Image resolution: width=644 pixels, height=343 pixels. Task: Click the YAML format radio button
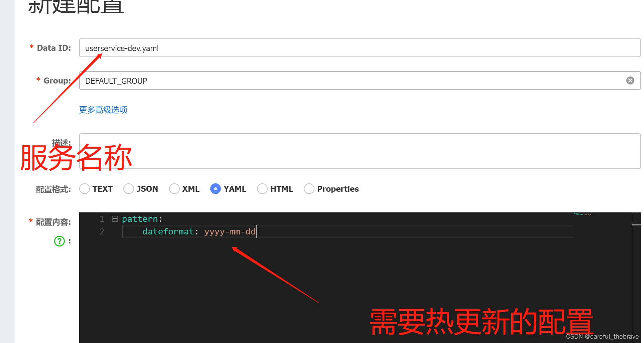click(216, 189)
